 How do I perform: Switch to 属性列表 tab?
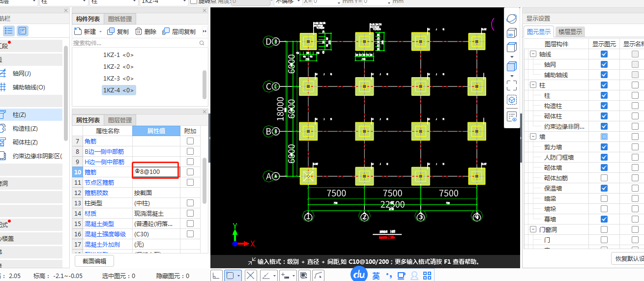(88, 120)
